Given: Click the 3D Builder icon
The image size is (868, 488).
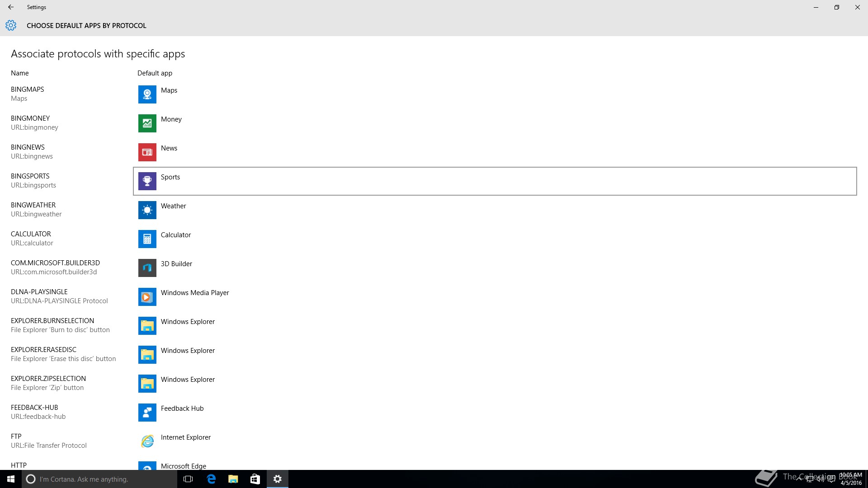Looking at the screenshot, I should click(x=147, y=268).
